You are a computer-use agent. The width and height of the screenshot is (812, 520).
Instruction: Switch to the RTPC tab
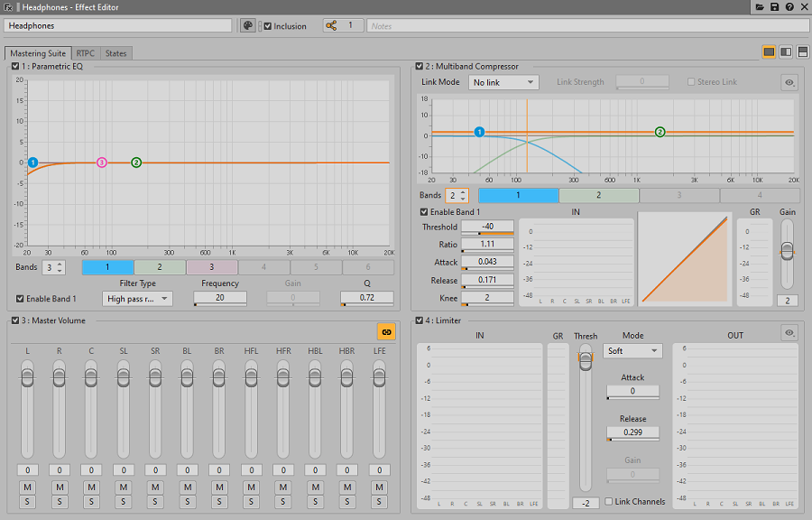click(86, 53)
